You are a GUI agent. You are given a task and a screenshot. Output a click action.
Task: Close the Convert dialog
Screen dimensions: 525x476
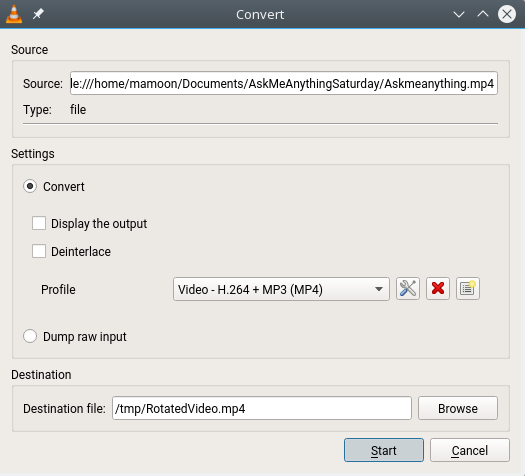click(507, 14)
